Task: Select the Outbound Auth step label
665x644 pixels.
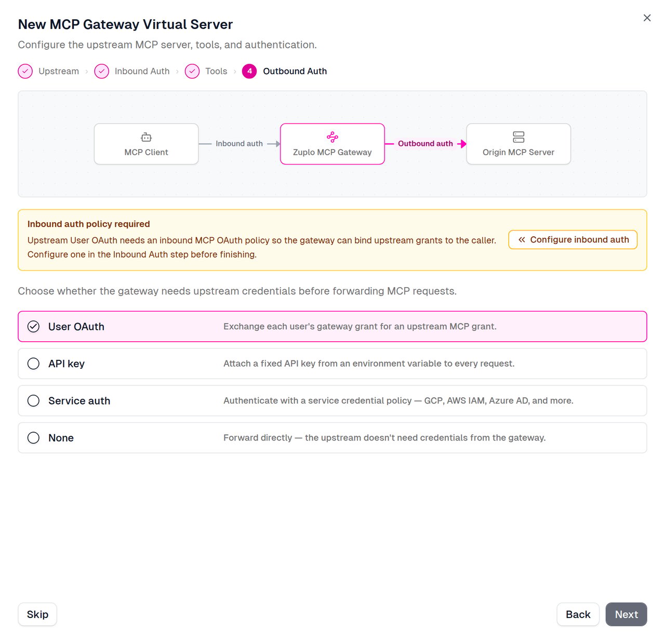Action: pyautogui.click(x=295, y=71)
